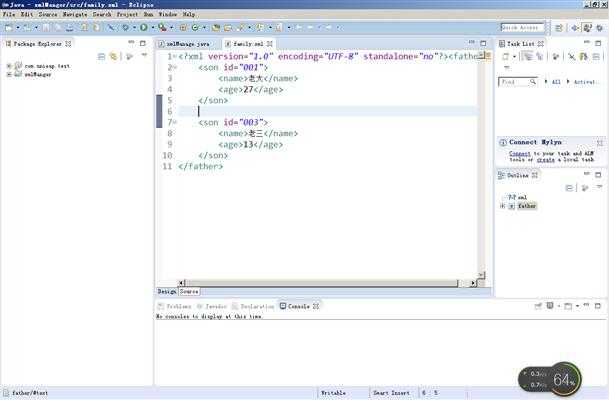Select the father item in Outline
Image resolution: width=609 pixels, height=400 pixels.
point(527,206)
